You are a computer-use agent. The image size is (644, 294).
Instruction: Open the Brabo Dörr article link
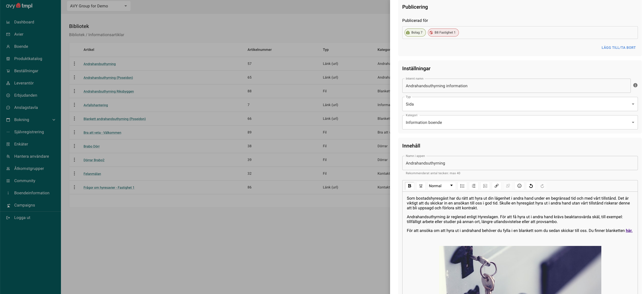tap(91, 146)
